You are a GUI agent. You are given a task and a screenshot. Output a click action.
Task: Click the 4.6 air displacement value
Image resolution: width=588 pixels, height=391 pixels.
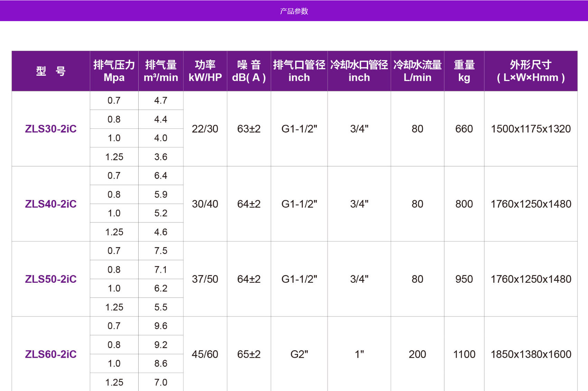pos(161,232)
